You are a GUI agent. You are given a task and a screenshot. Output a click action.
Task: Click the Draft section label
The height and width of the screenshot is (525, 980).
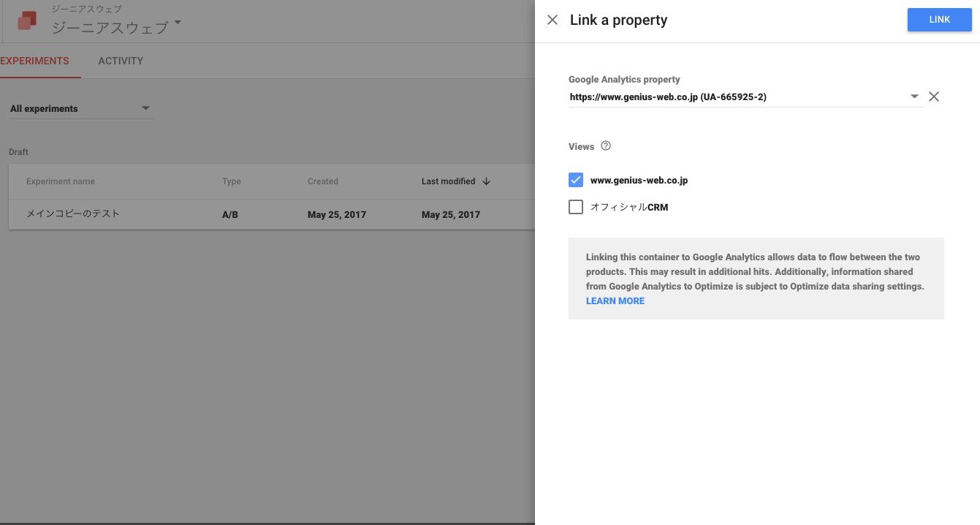[18, 152]
